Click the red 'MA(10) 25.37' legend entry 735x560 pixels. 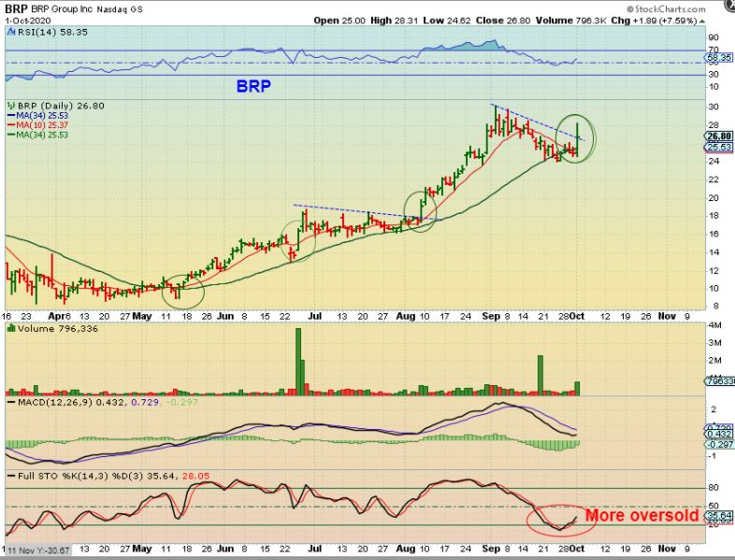click(x=37, y=125)
